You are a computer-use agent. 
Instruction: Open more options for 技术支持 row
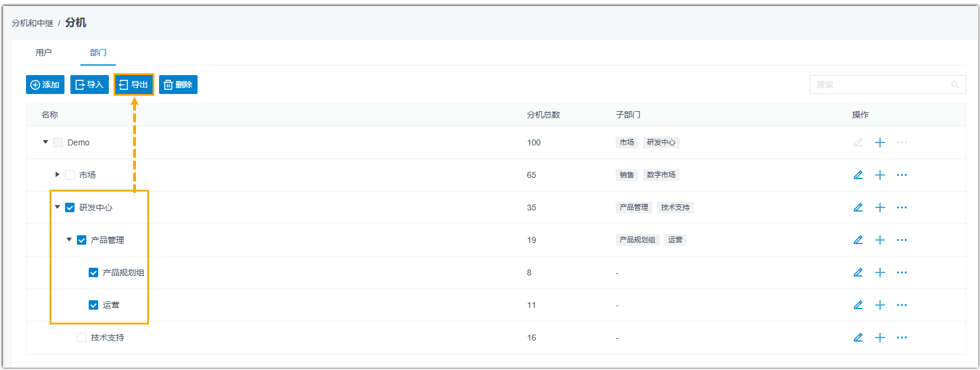click(902, 337)
